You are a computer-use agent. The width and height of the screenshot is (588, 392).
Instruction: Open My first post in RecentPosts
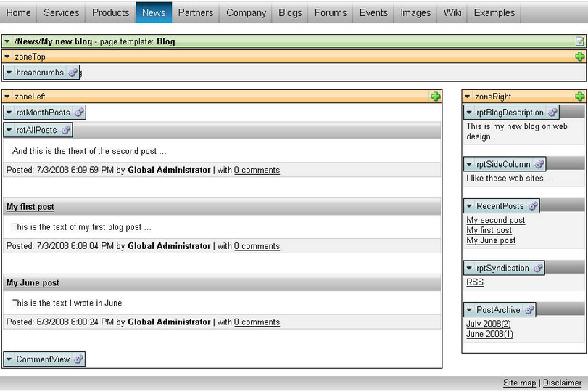(489, 230)
